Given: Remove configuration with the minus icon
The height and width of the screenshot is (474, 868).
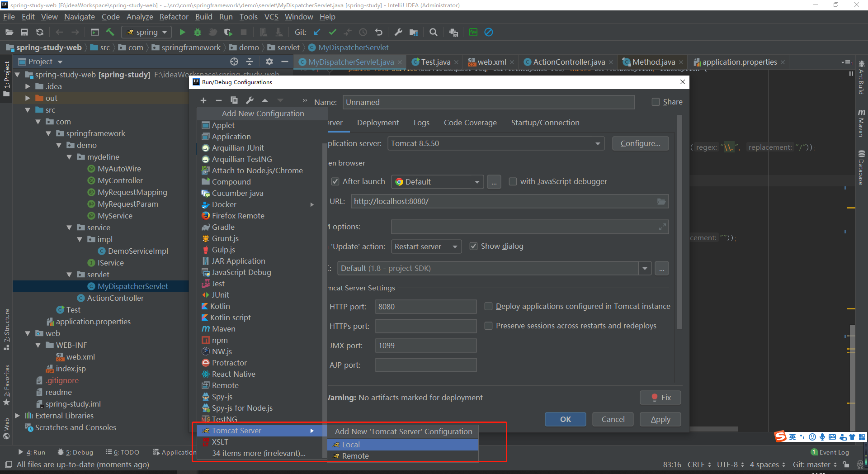Looking at the screenshot, I should [x=219, y=100].
